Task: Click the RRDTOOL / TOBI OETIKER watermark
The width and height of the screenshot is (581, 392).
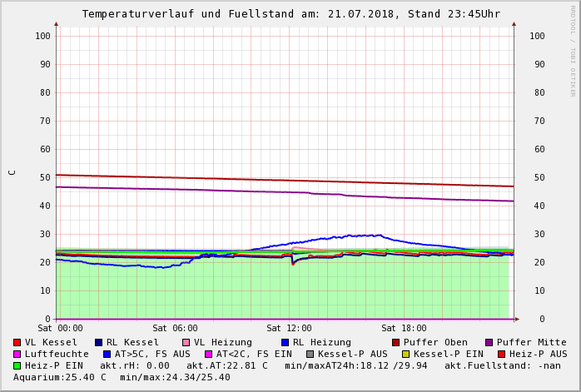Action: coord(573,50)
